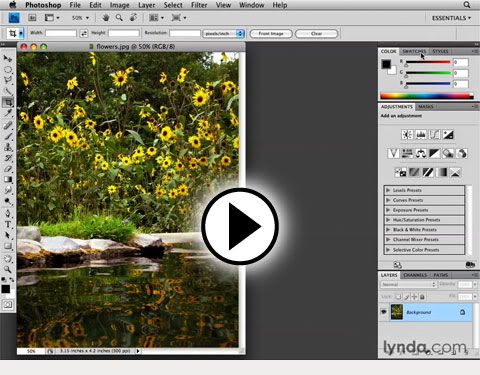Viewport: 480px width, 375px height.
Task: Open the Image menu
Action: (119, 5)
